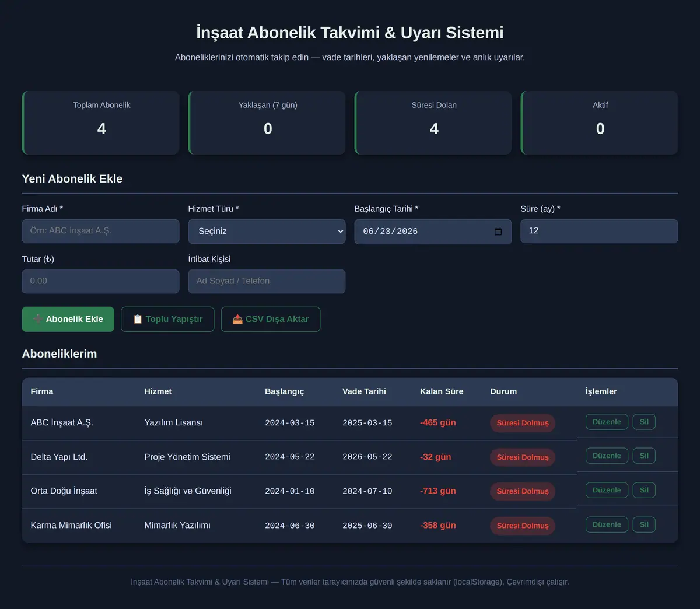The image size is (700, 609).
Task: Click the 2024-07-10 due date cell
Action: coord(367,491)
